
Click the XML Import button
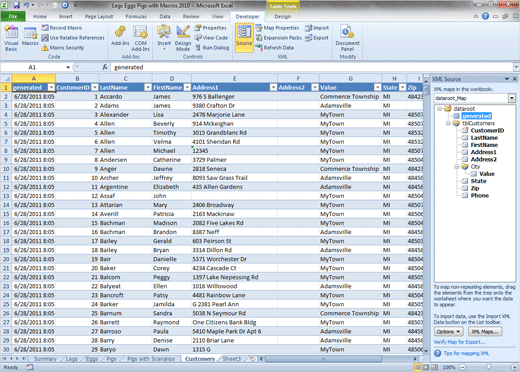click(317, 28)
